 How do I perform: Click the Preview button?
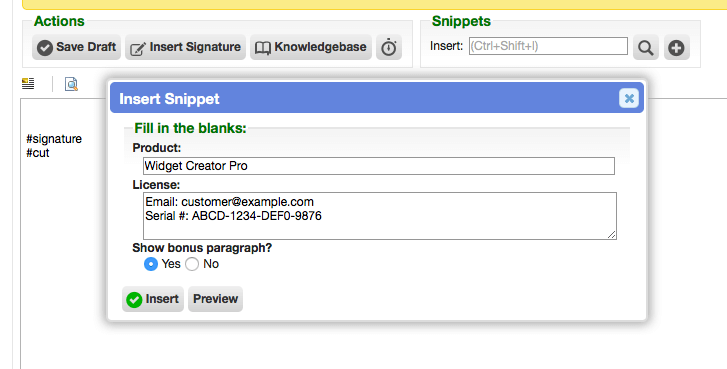215,299
